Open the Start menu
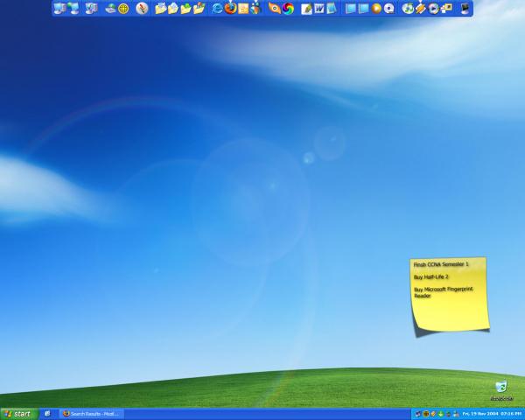The image size is (525, 420). point(19,414)
